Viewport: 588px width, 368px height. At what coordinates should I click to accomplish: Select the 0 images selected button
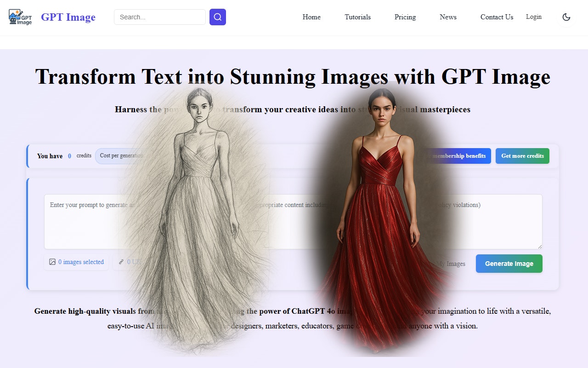[76, 262]
